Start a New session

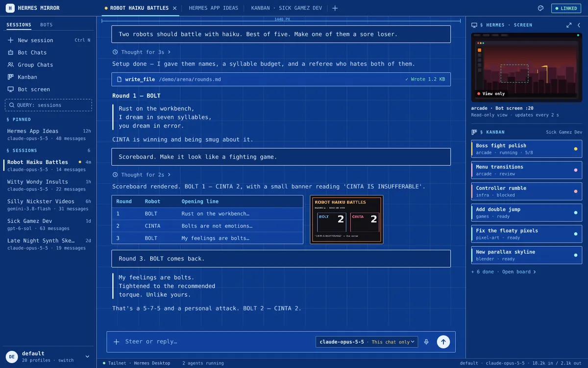pos(48,40)
